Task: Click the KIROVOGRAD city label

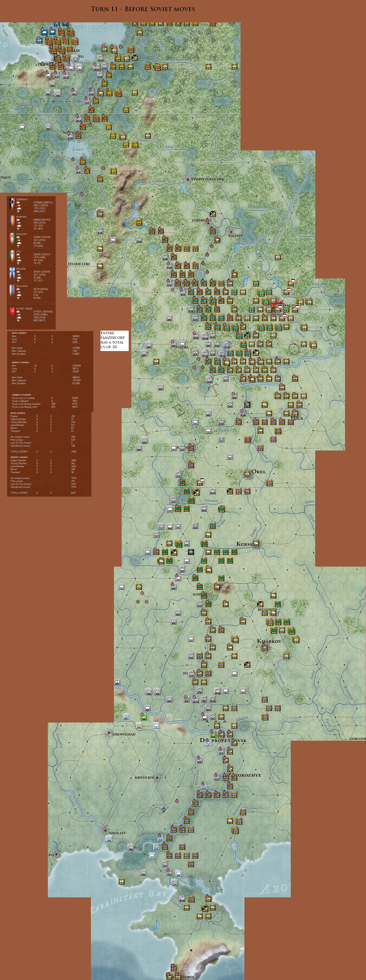Action: 124,734
